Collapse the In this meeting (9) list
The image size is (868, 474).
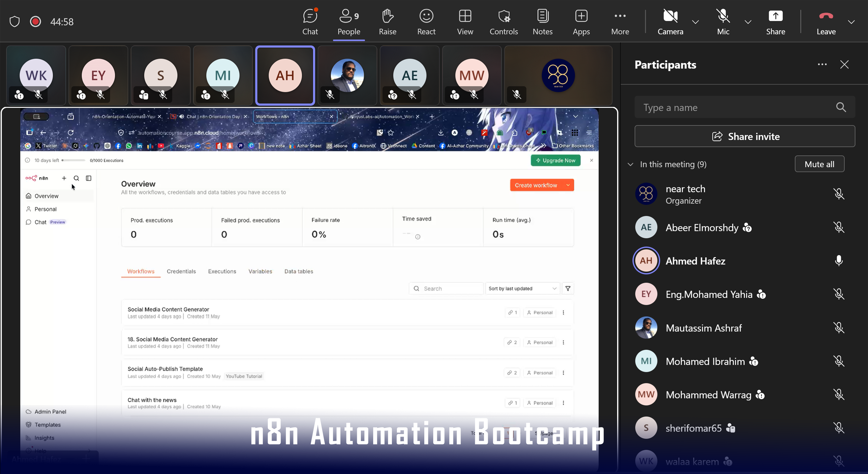pos(630,164)
